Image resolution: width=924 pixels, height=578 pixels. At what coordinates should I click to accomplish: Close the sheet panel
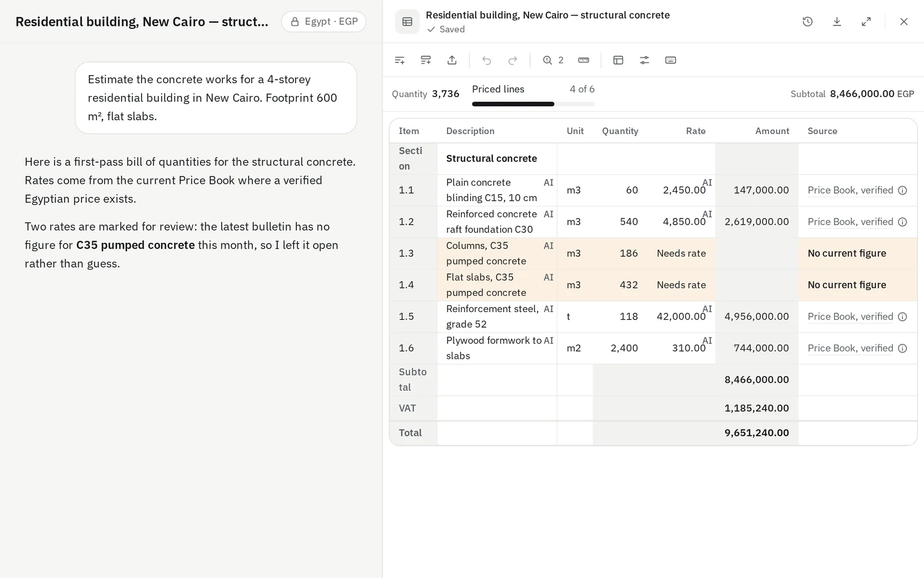pos(904,21)
